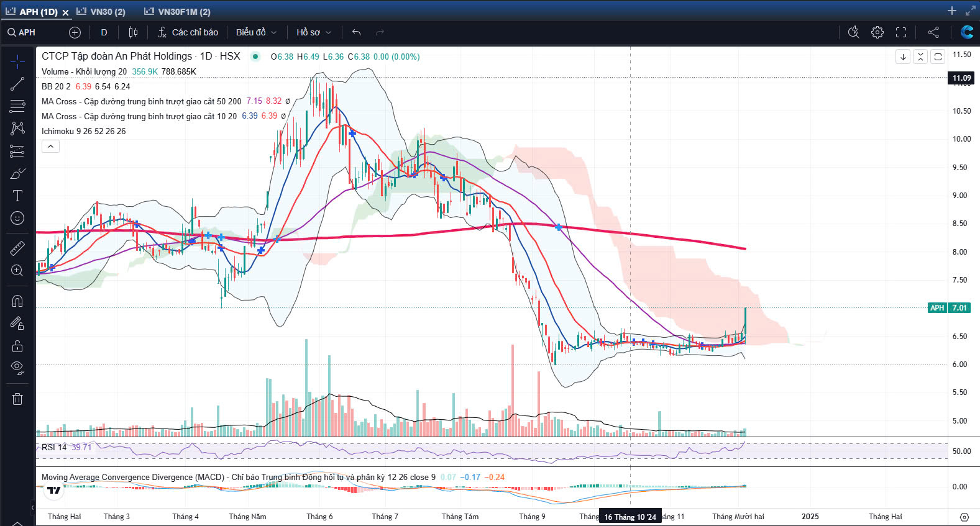Viewport: 980px width, 526px height.
Task: Select the MA Cross 10 20 legend
Action: [x=139, y=116]
